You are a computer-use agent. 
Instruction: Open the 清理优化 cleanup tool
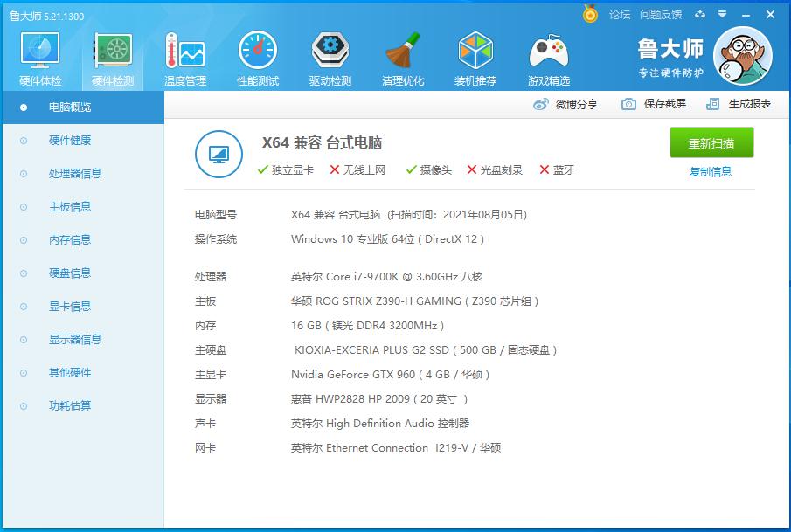[403, 57]
